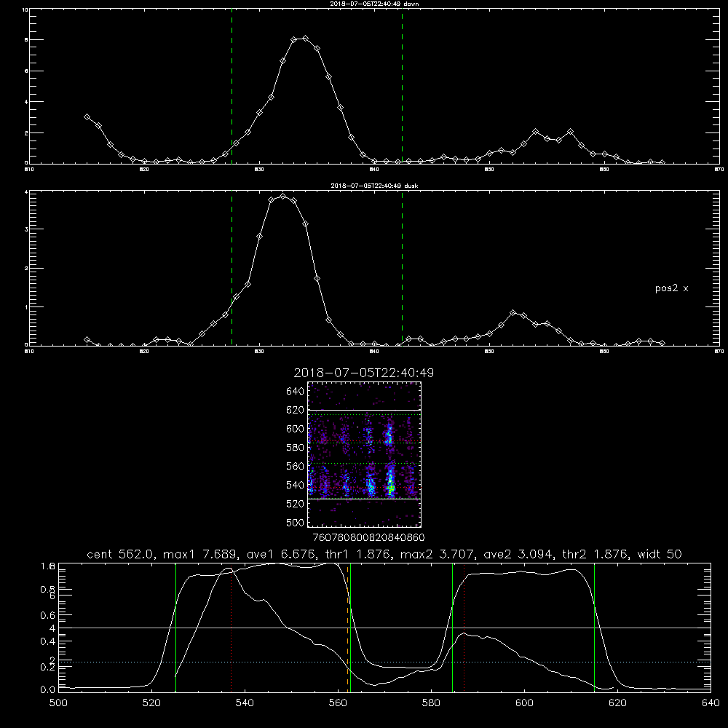Click x-axis label 500 on bottom profile plot

58,703
